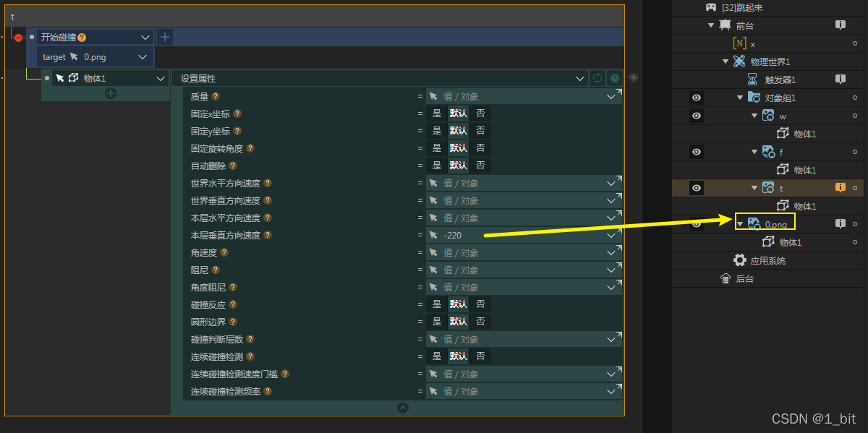Show help for 固定旋转角度
This screenshot has height=433, width=868.
[250, 148]
